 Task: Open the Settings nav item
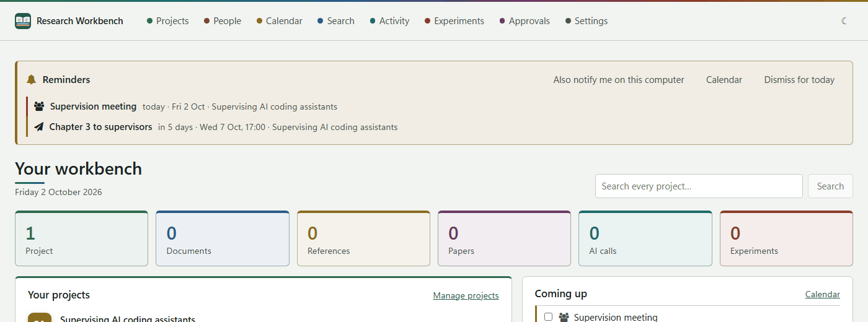pos(586,21)
